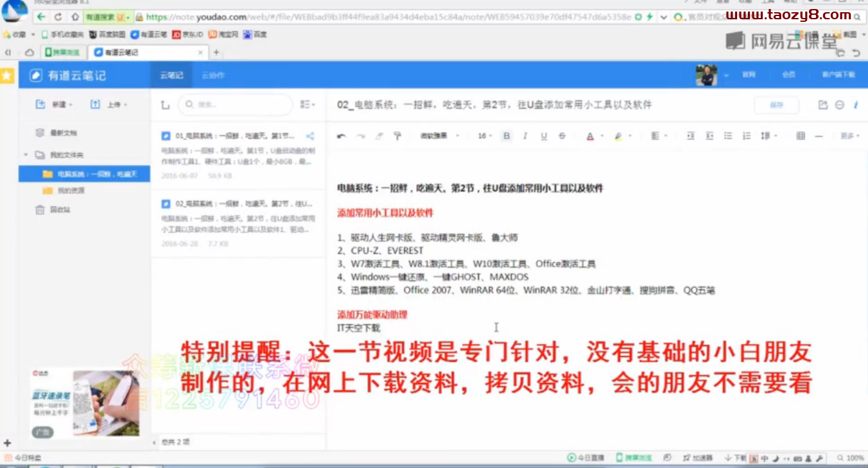Collapse the 我的文件夹 tree arrow
The width and height of the screenshot is (868, 468).
pyautogui.click(x=26, y=155)
